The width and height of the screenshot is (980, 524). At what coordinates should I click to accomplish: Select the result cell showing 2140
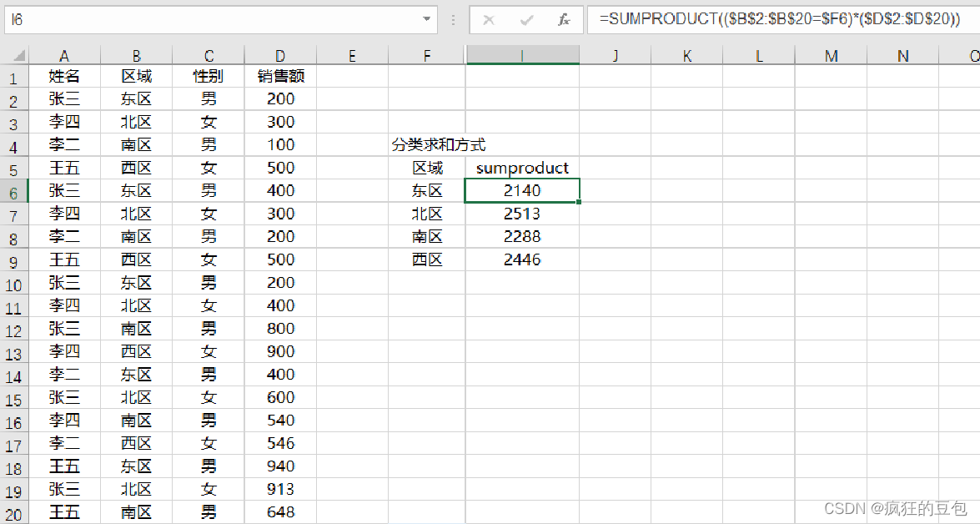pos(522,191)
